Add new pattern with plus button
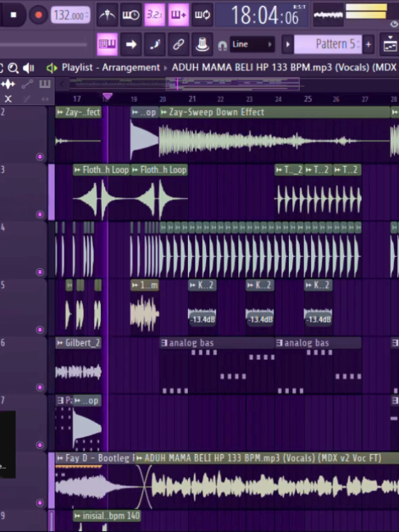Viewport: 399px width, 532px height. point(368,44)
